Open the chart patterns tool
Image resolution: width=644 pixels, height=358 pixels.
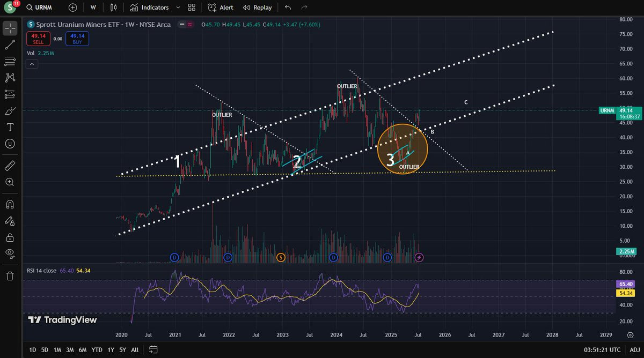[10, 78]
